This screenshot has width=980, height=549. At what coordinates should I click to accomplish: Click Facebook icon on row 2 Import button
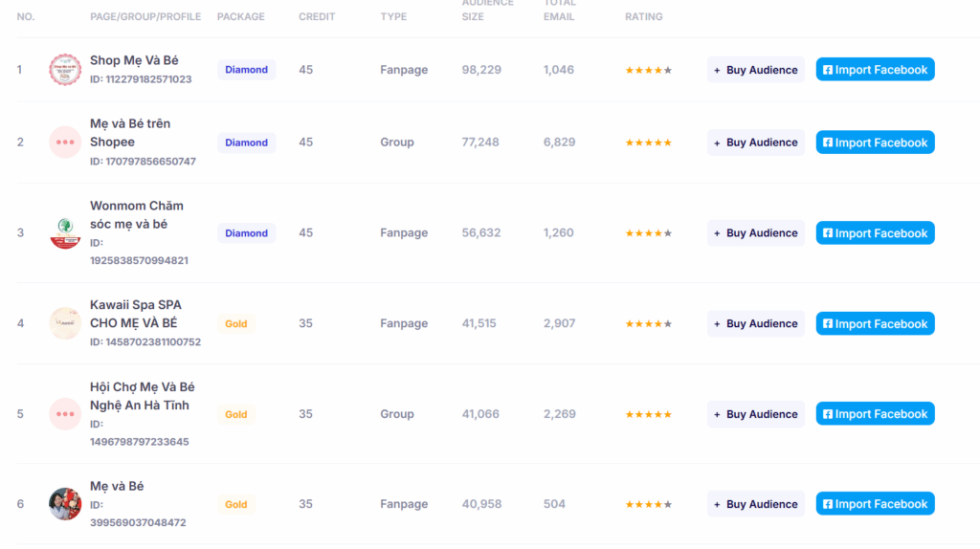coord(828,143)
